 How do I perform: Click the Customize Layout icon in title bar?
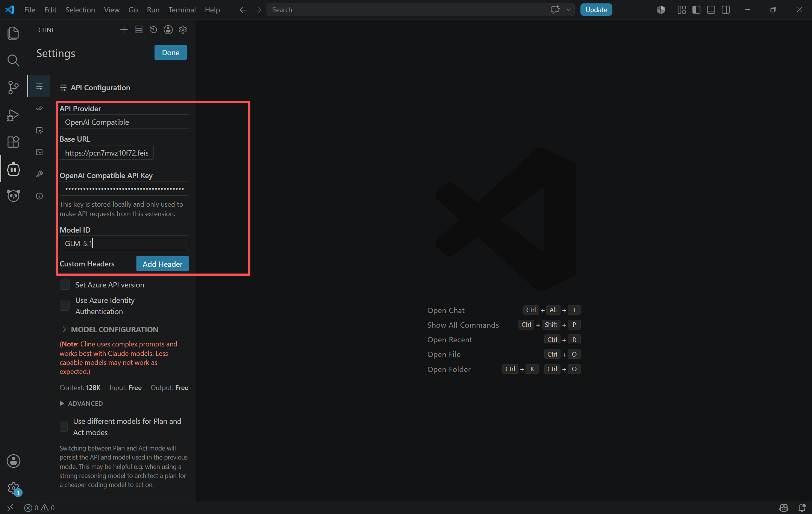pyautogui.click(x=682, y=10)
